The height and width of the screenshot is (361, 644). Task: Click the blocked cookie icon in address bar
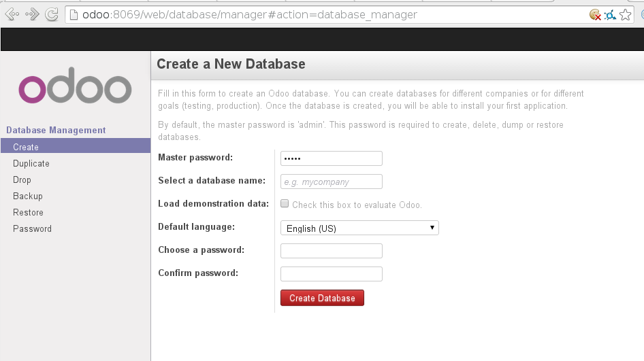click(x=595, y=14)
